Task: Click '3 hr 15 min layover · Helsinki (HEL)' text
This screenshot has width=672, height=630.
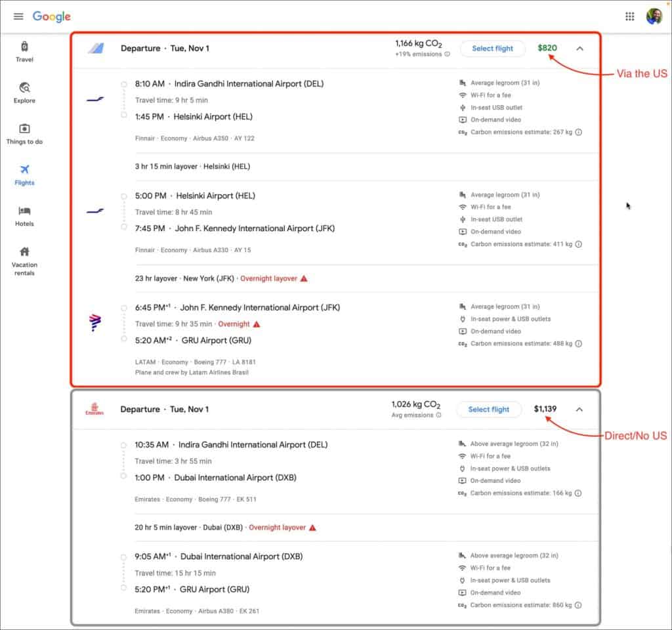Action: click(192, 166)
